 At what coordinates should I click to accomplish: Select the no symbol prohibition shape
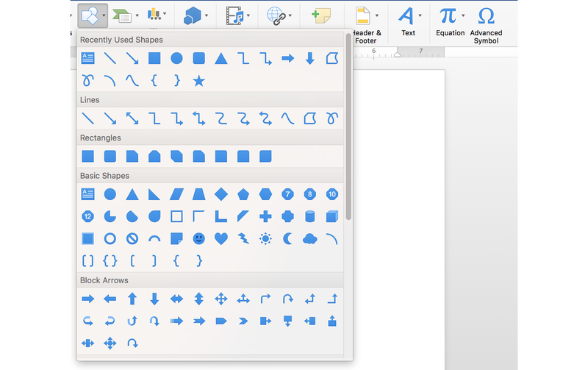tap(132, 238)
